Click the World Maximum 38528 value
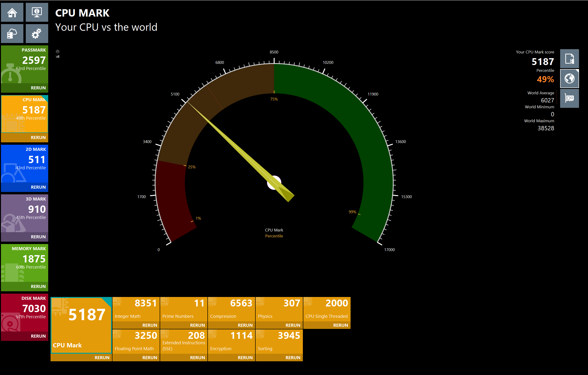The height and width of the screenshot is (375, 588). pos(546,128)
